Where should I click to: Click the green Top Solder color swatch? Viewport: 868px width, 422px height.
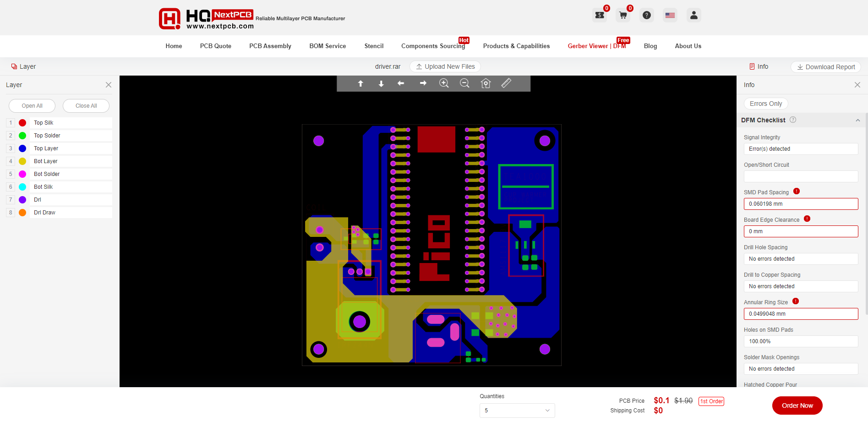click(22, 135)
